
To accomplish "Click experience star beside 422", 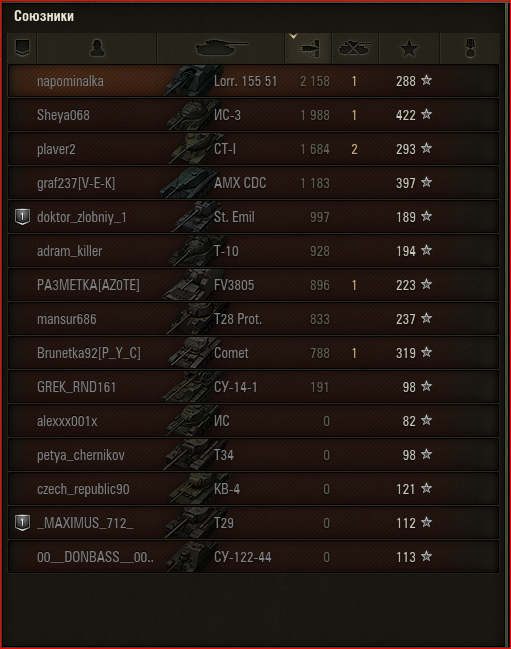I will pyautogui.click(x=427, y=114).
